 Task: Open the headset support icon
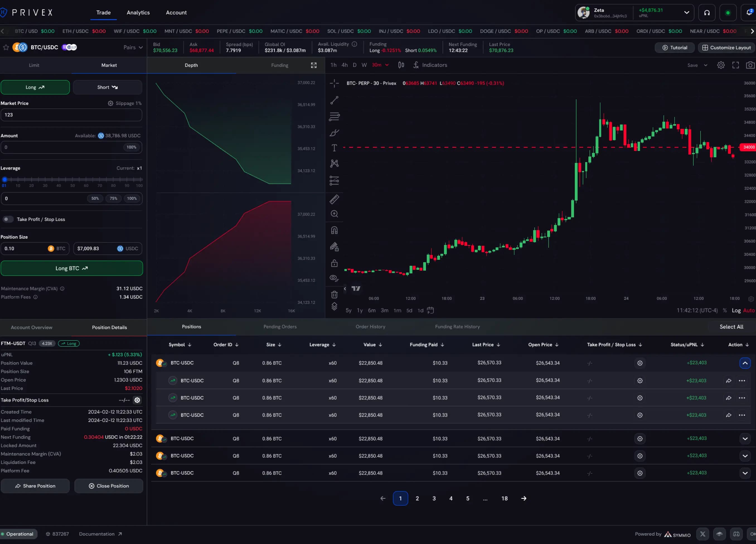point(707,13)
